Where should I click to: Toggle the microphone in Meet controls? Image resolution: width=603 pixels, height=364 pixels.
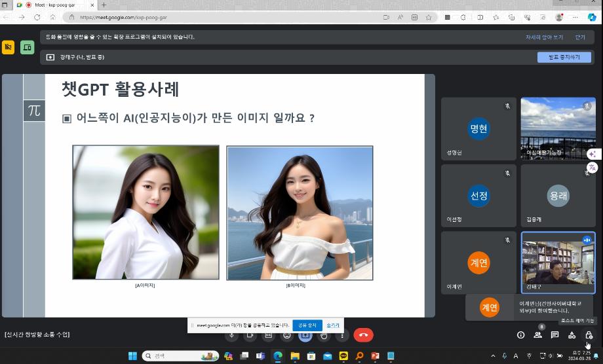coord(231,335)
